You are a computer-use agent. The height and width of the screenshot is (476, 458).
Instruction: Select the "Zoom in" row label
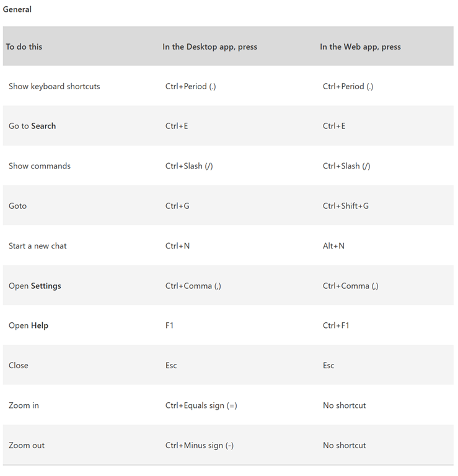(x=24, y=405)
